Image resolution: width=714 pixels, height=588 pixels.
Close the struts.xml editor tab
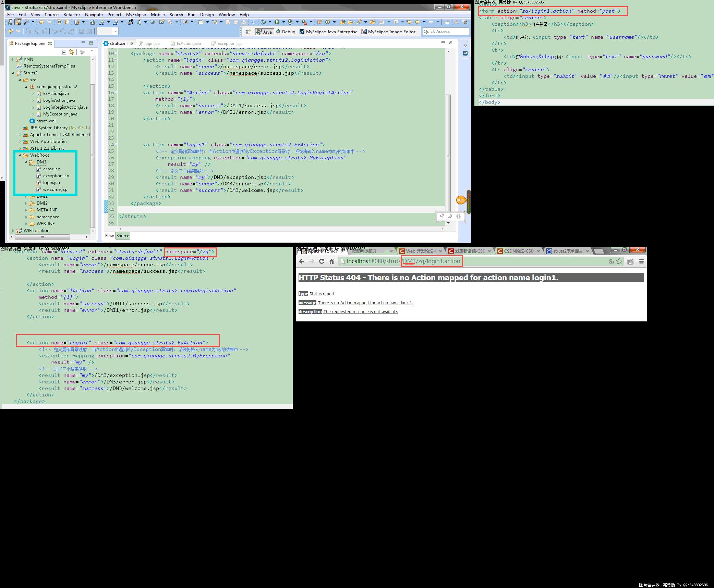pyautogui.click(x=132, y=44)
